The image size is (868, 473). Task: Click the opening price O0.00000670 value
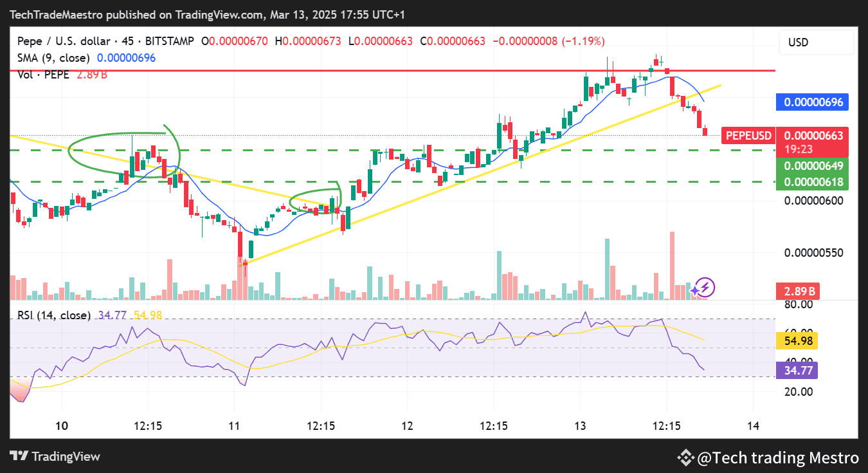pos(235,41)
